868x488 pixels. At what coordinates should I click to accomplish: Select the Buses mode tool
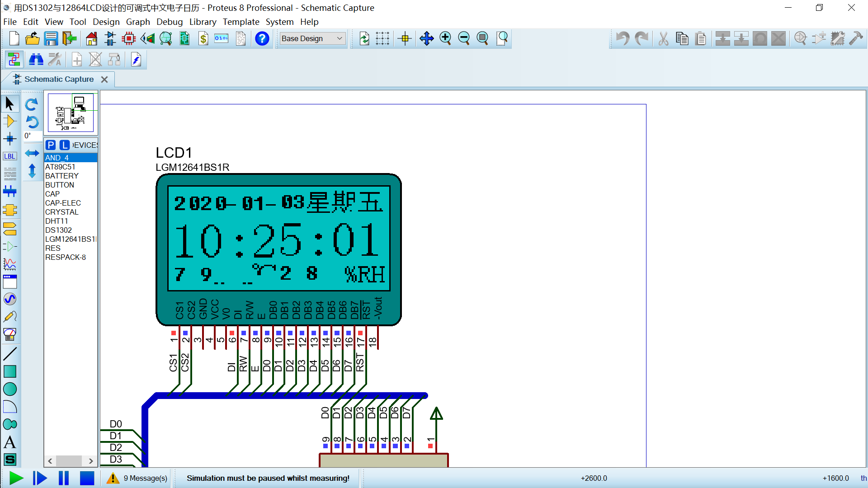10,191
